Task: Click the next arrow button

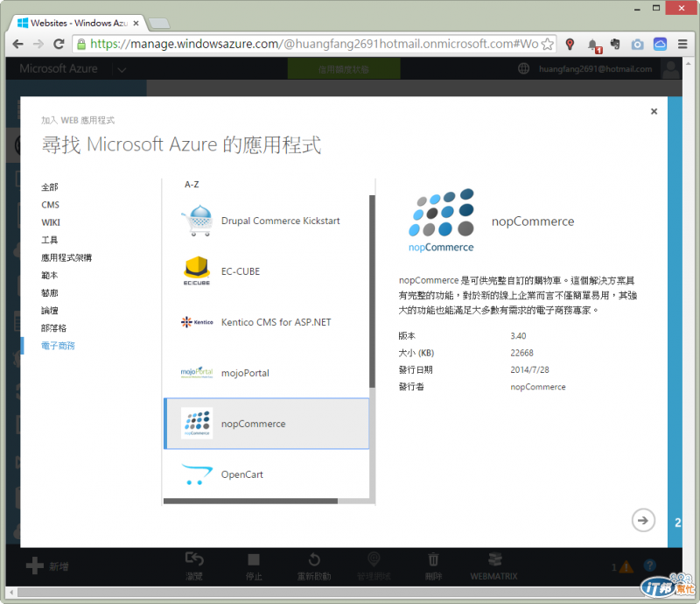Action: [643, 520]
